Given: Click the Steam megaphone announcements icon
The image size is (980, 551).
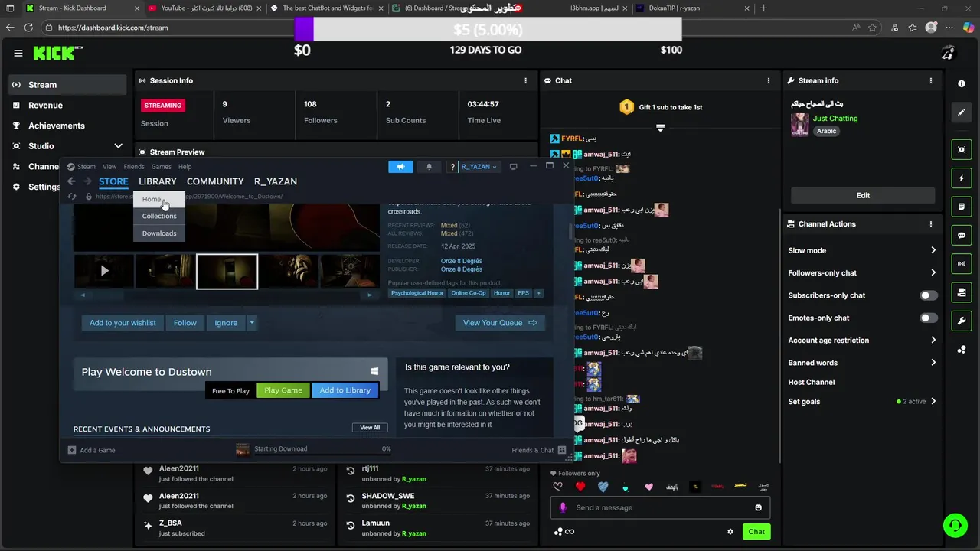Looking at the screenshot, I should 400,166.
